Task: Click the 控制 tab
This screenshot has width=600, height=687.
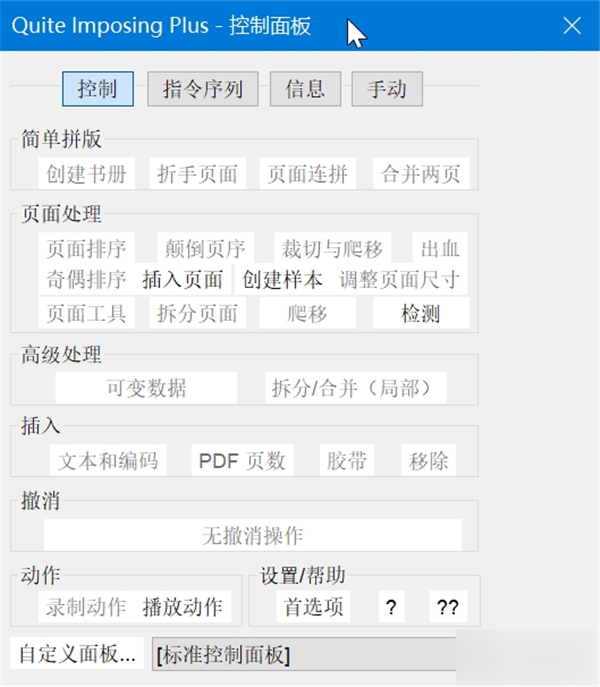Action: [98, 89]
